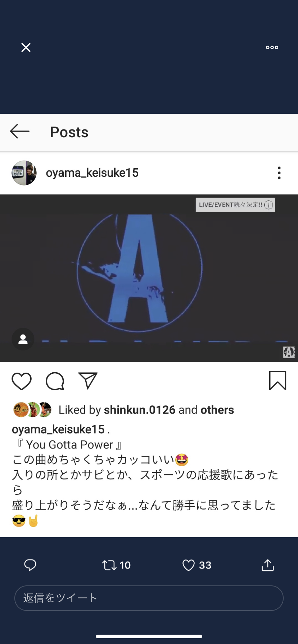Save the post with the bookmark icon

point(278,381)
